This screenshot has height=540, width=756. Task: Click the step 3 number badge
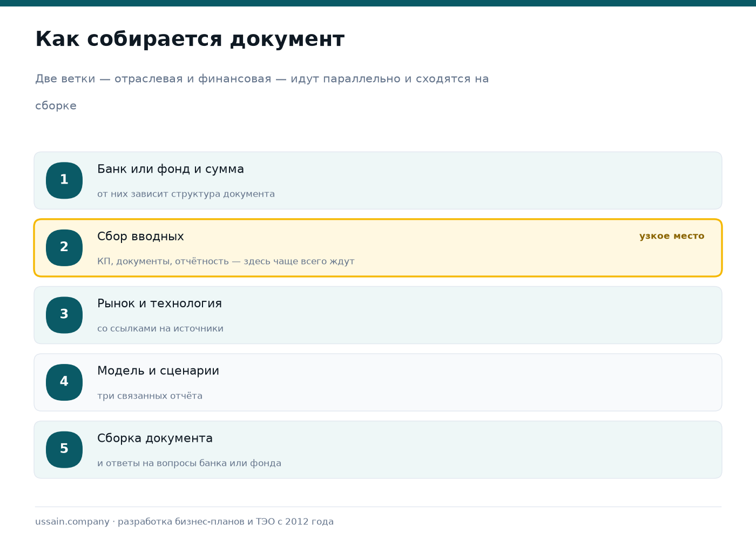[64, 315]
